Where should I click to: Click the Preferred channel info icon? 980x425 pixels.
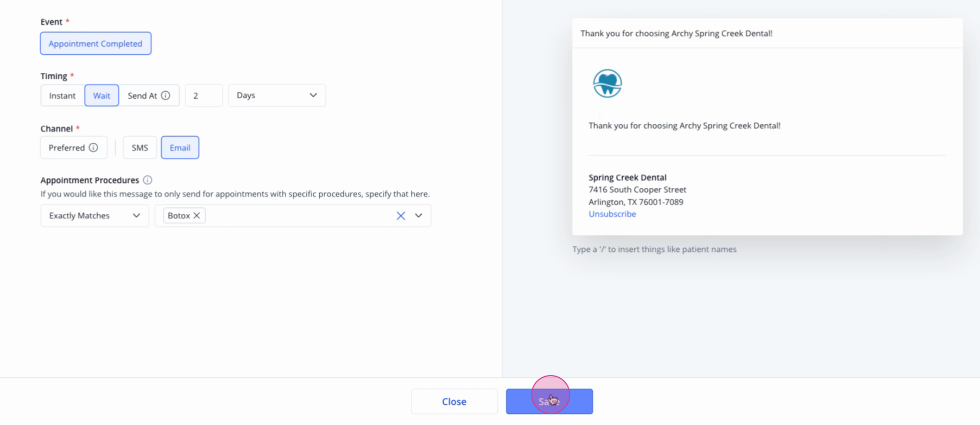[93, 148]
